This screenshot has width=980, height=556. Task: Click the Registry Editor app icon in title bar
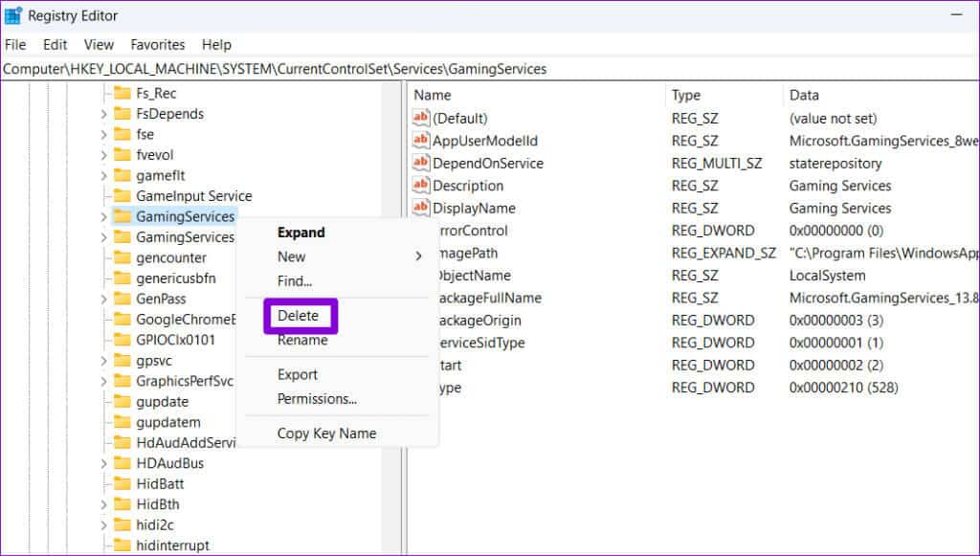coord(14,15)
